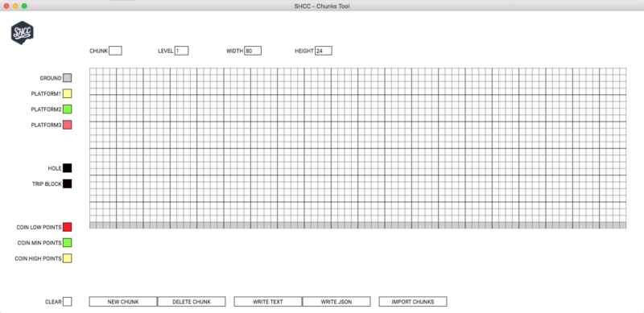Click the NEW CHUNK button

click(123, 302)
